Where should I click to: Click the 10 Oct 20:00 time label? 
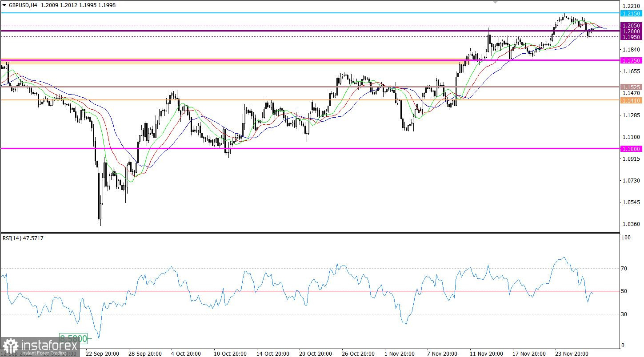[x=231, y=354]
